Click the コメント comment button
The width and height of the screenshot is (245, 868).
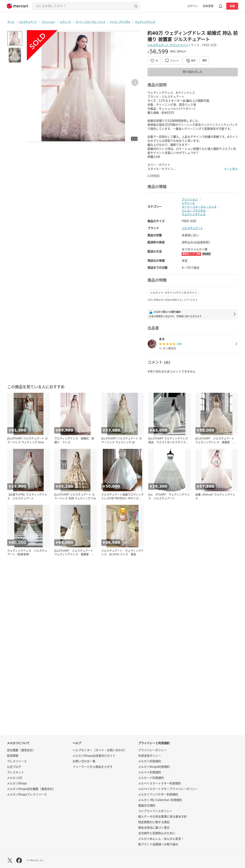[172, 61]
